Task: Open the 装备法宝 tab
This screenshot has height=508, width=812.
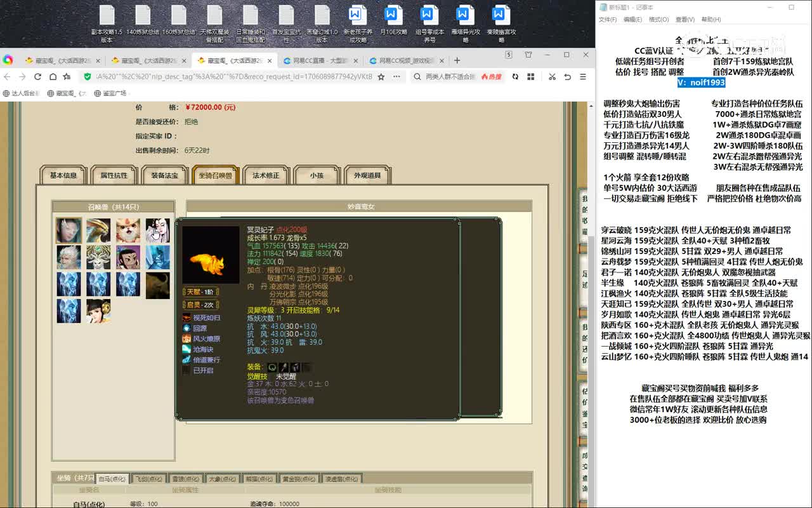Action: [x=165, y=175]
